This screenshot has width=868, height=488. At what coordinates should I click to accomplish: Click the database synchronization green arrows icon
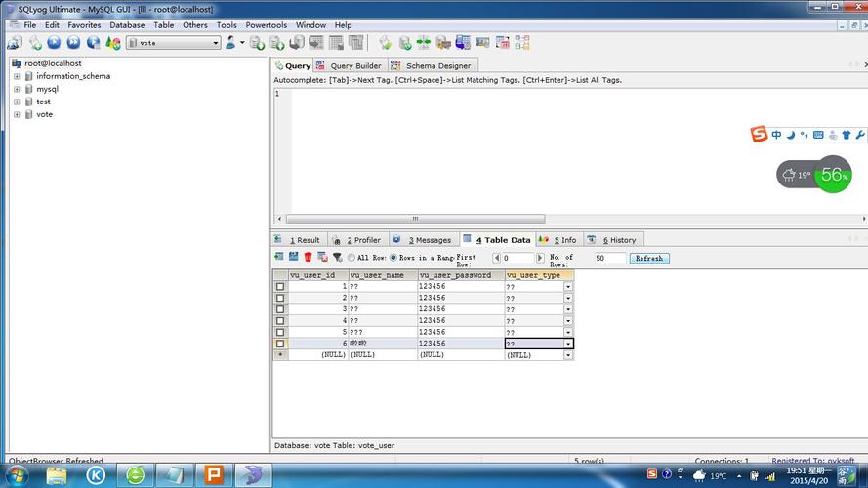pyautogui.click(x=424, y=43)
